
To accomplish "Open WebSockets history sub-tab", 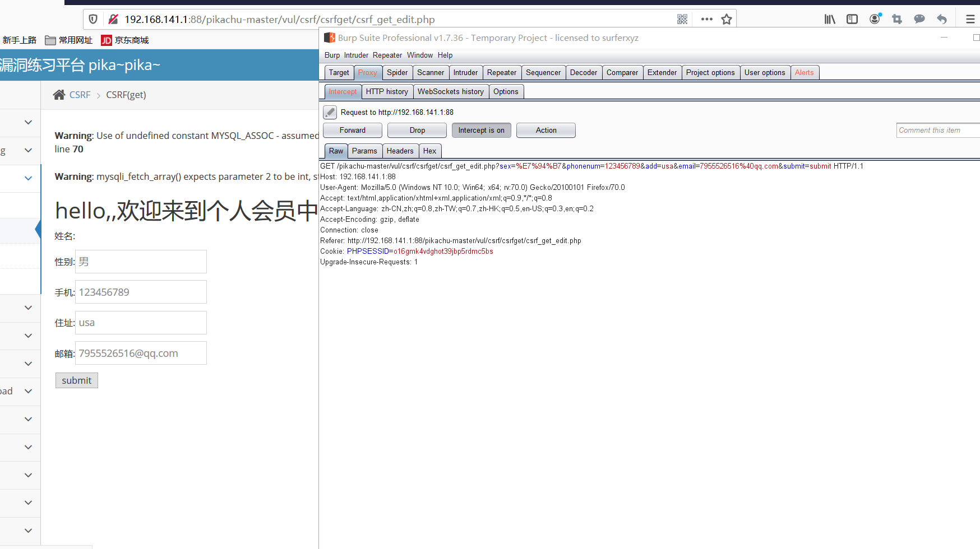I will [451, 92].
